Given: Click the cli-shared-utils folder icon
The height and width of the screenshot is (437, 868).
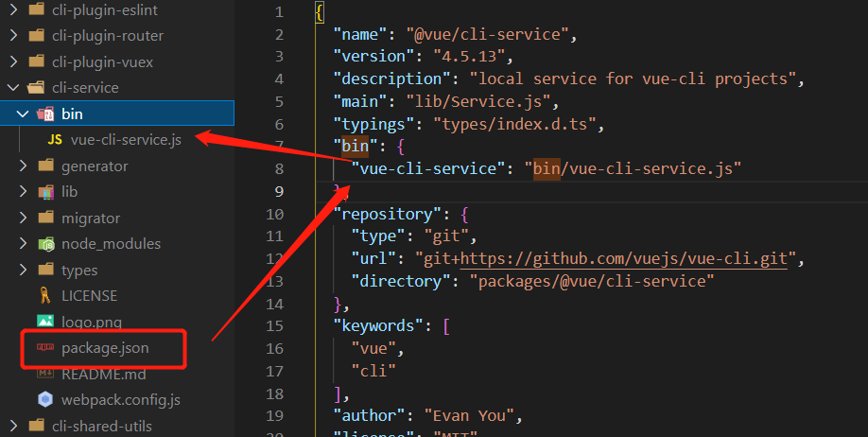Looking at the screenshot, I should (37, 426).
